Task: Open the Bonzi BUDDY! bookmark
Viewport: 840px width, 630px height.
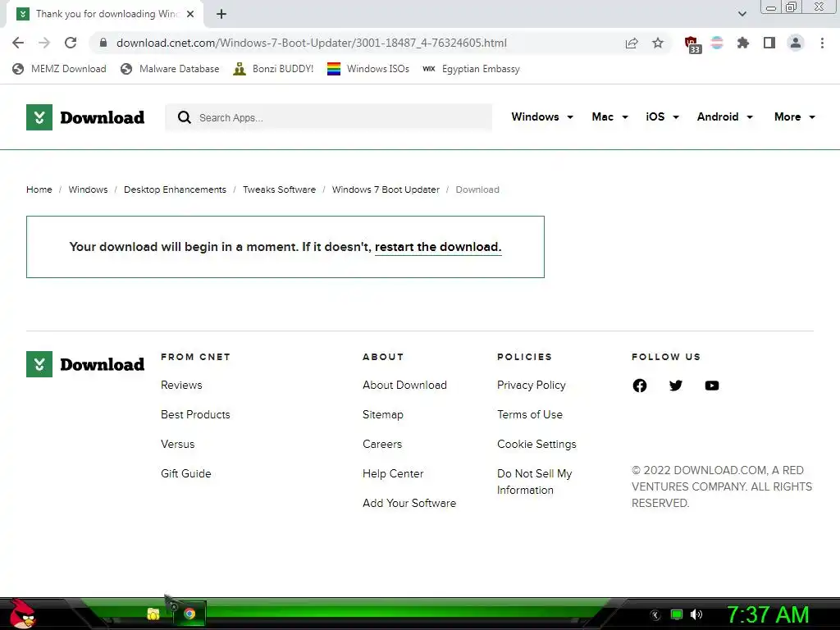Action: pos(273,69)
